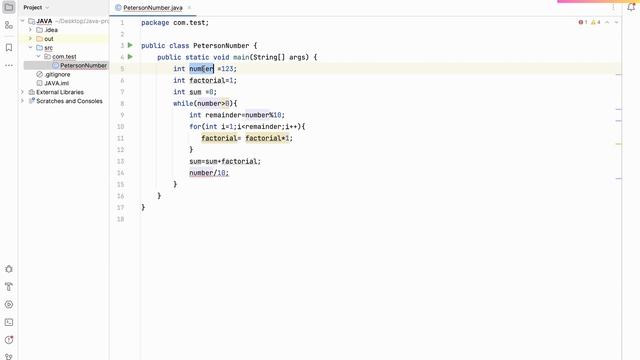Select PetersonNumber class in tree

click(x=83, y=65)
